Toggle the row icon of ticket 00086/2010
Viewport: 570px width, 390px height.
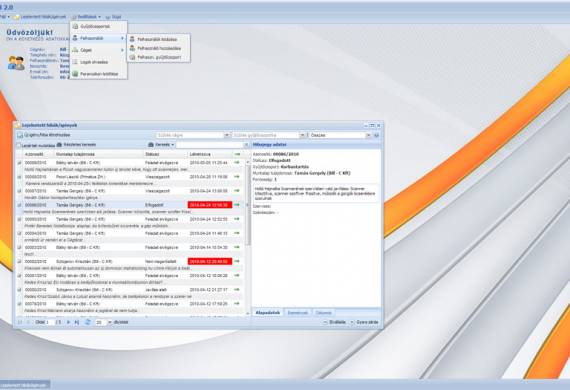coord(19,205)
